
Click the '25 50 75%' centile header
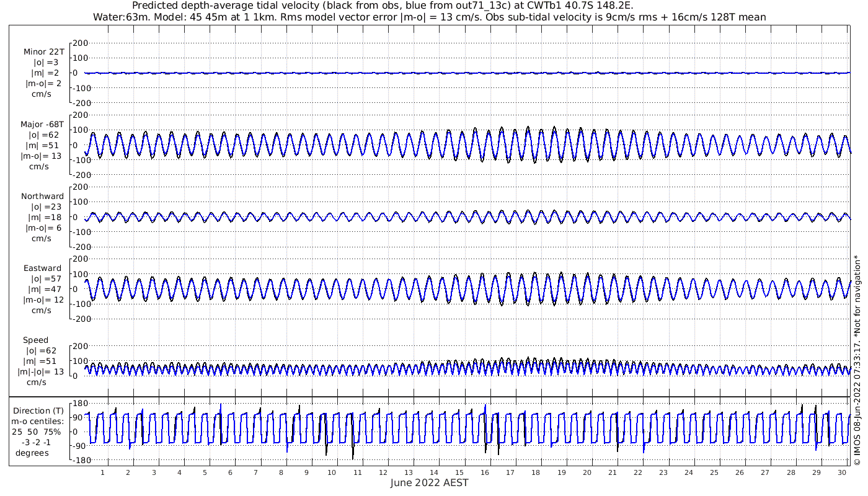click(x=38, y=432)
